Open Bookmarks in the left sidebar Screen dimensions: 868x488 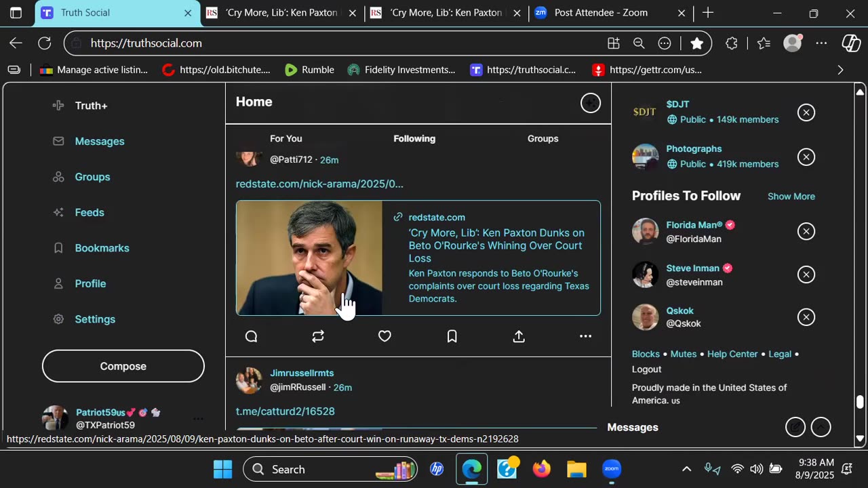(102, 248)
